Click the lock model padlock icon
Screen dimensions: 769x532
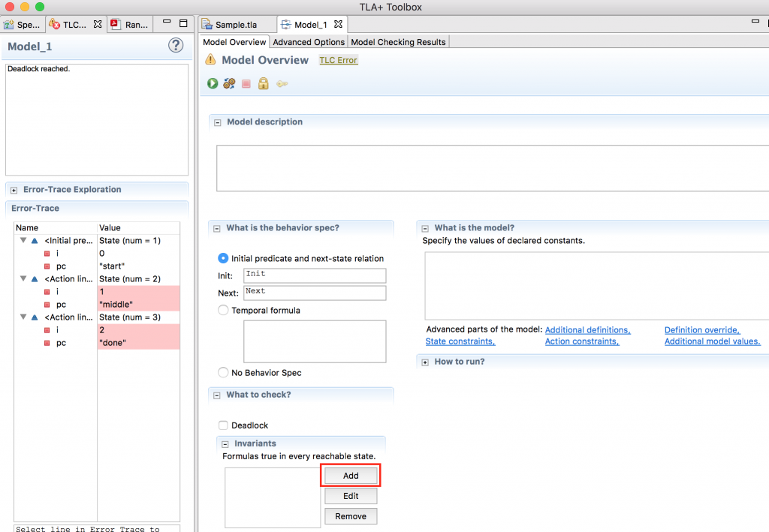pos(264,83)
